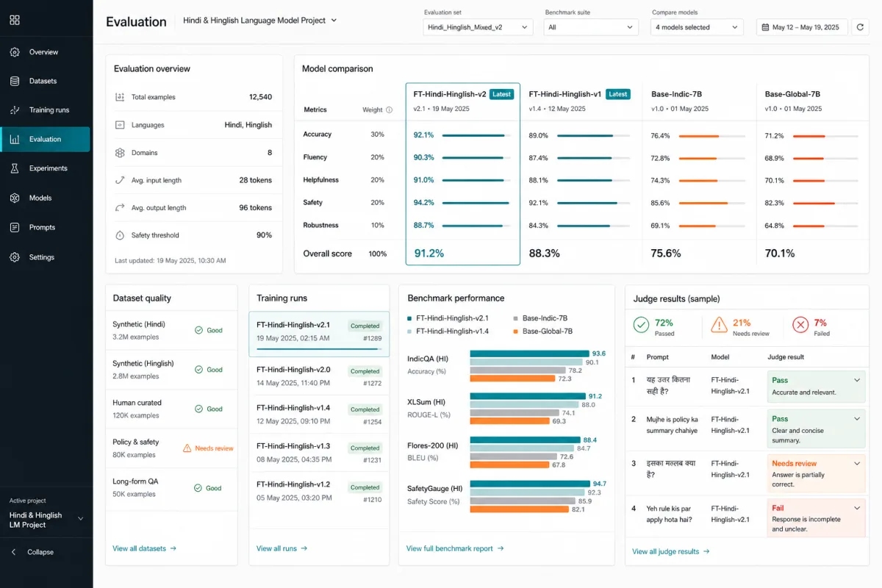Open Prompts in sidebar

[46, 228]
